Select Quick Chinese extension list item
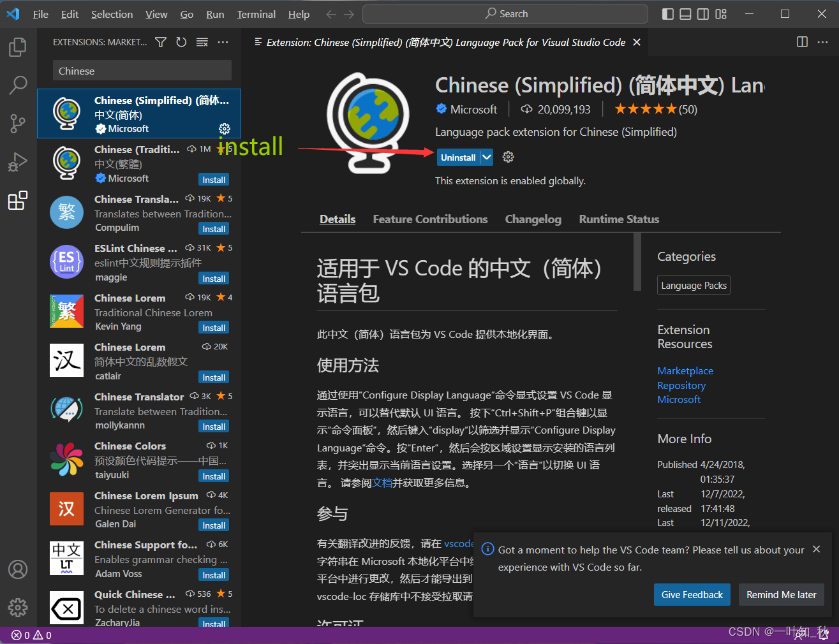This screenshot has height=644, width=839. coord(139,607)
